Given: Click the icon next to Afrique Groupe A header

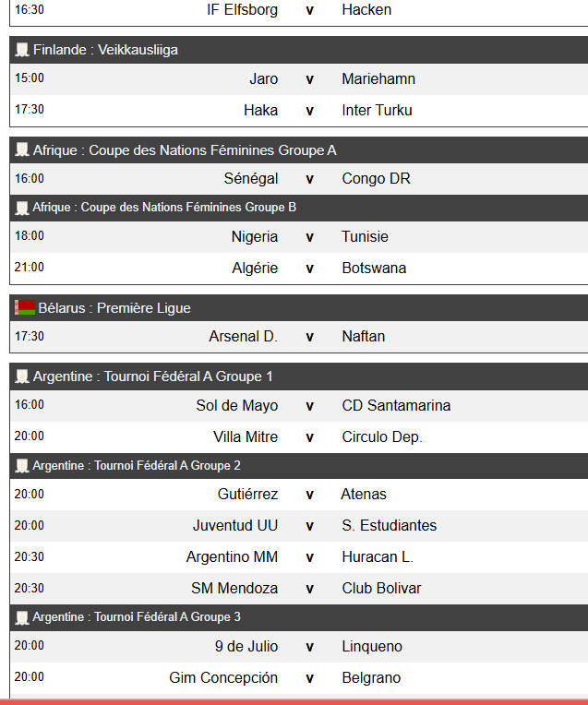Looking at the screenshot, I should pyautogui.click(x=22, y=150).
